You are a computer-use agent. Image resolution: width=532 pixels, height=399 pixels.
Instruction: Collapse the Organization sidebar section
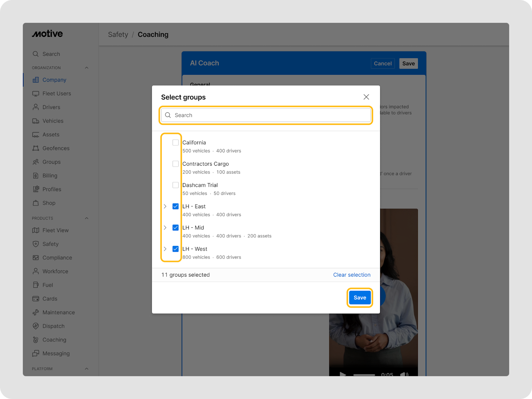[86, 68]
